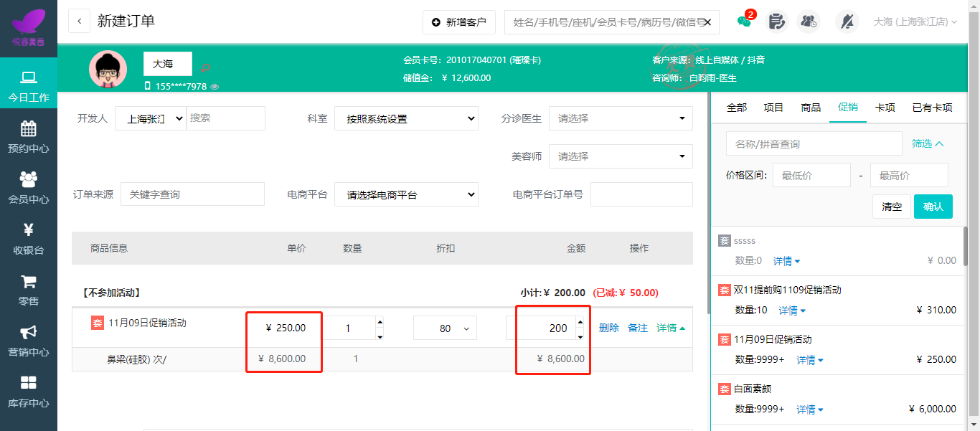Expand 详情 under sssss
This screenshot has width=980, height=431.
point(786,260)
